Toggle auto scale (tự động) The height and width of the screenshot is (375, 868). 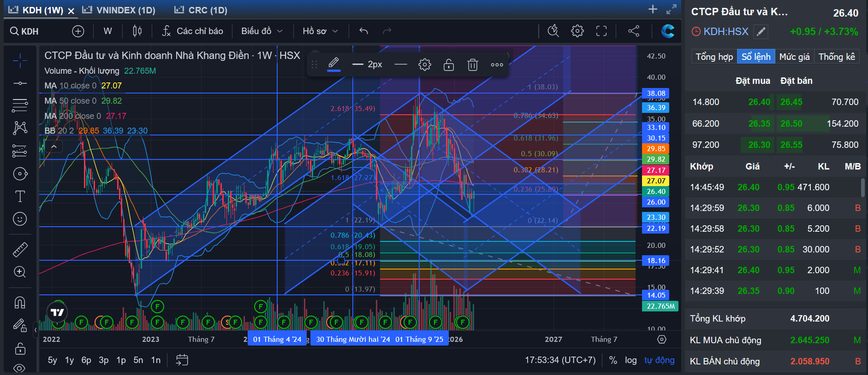(659, 360)
